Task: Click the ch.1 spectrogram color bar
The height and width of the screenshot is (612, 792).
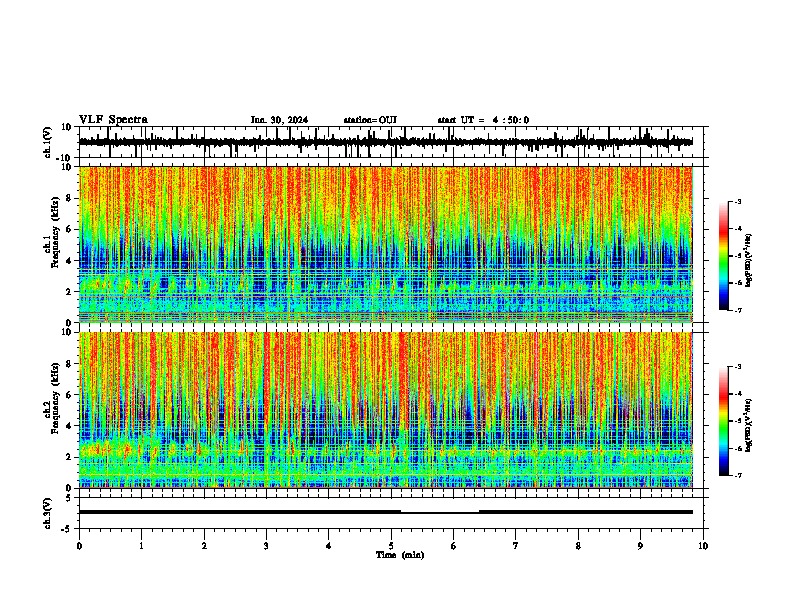Action: [723, 256]
